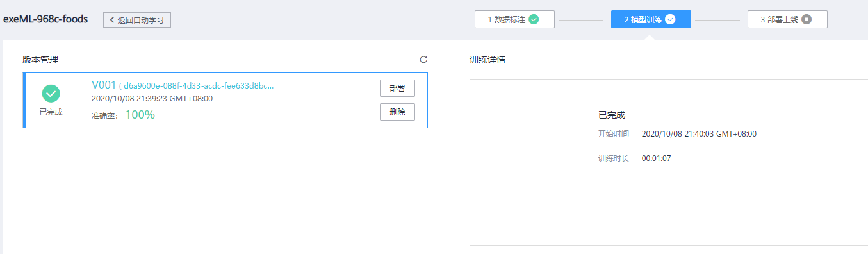The width and height of the screenshot is (868, 254).
Task: Click the checkmark icon in 模型训练 step
Action: tap(670, 19)
